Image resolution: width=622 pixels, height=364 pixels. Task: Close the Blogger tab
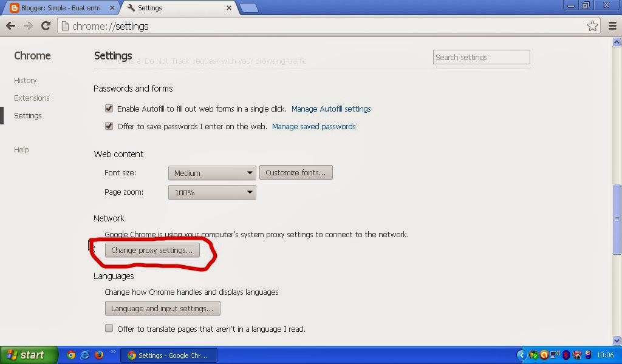pos(112,8)
